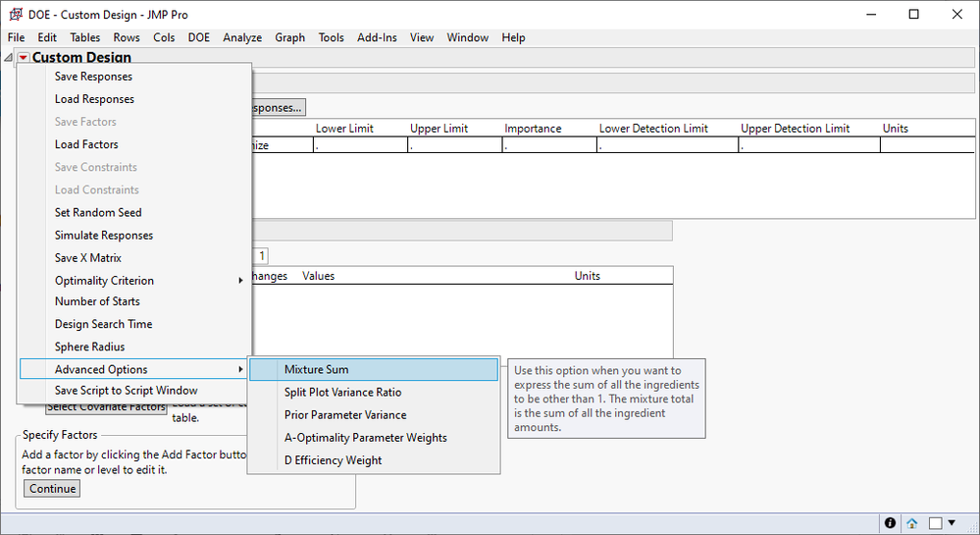This screenshot has height=535, width=980.
Task: Select Design Search Time option
Action: coord(135,324)
